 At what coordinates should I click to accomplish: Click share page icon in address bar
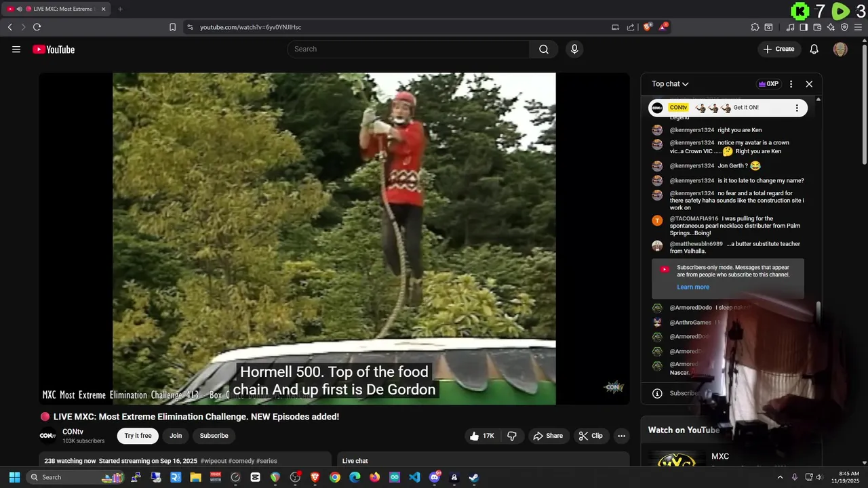[x=631, y=27]
